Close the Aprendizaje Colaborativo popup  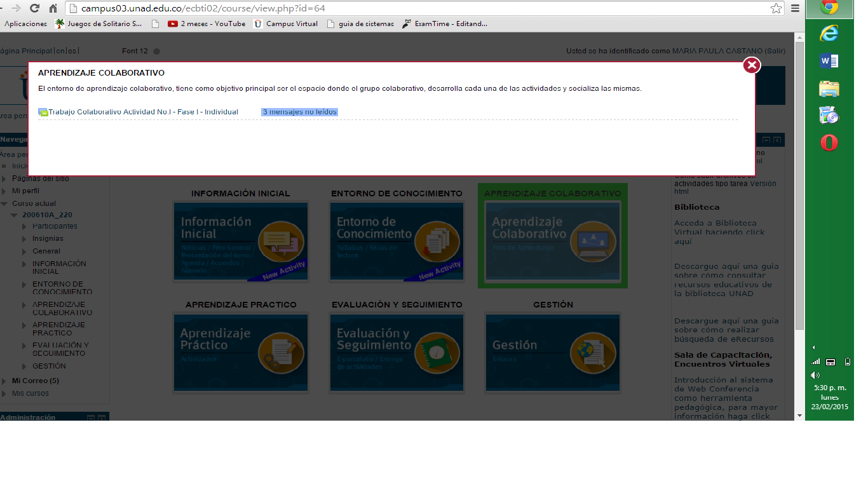[x=752, y=65]
